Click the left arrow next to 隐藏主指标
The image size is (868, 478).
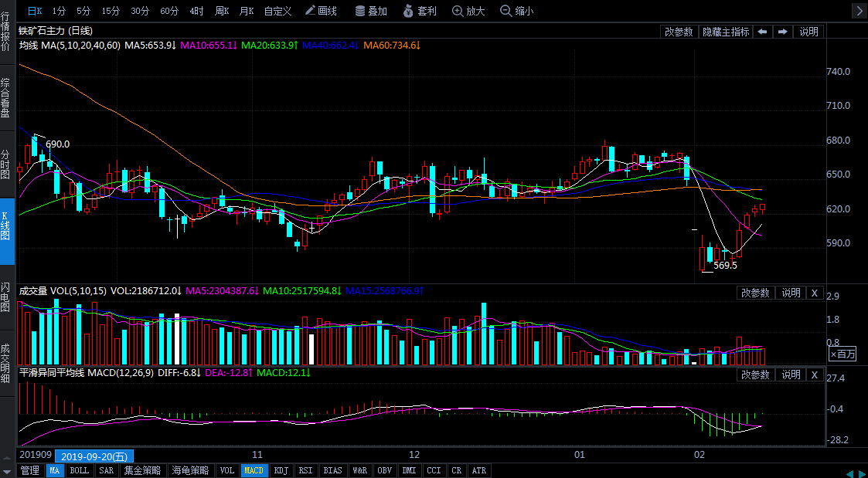[x=762, y=32]
